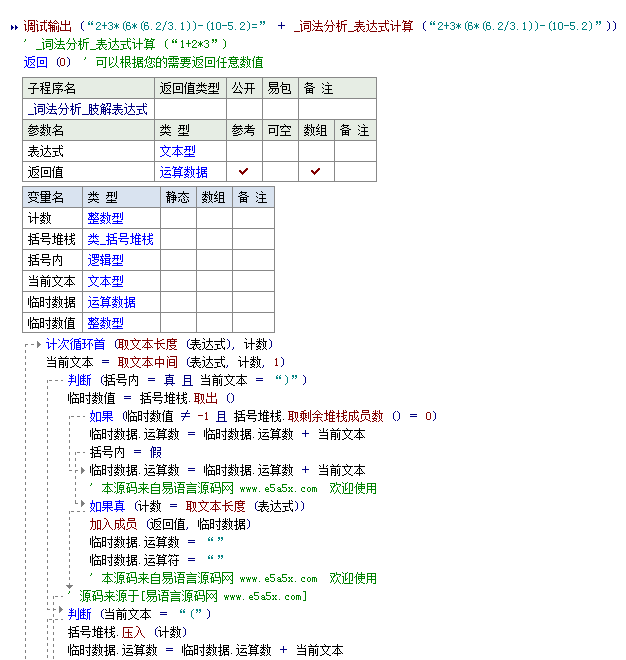Toggle the 数组 checkmark in 返回值 row
Screen dimensions: 626x660
pyautogui.click(x=315, y=171)
